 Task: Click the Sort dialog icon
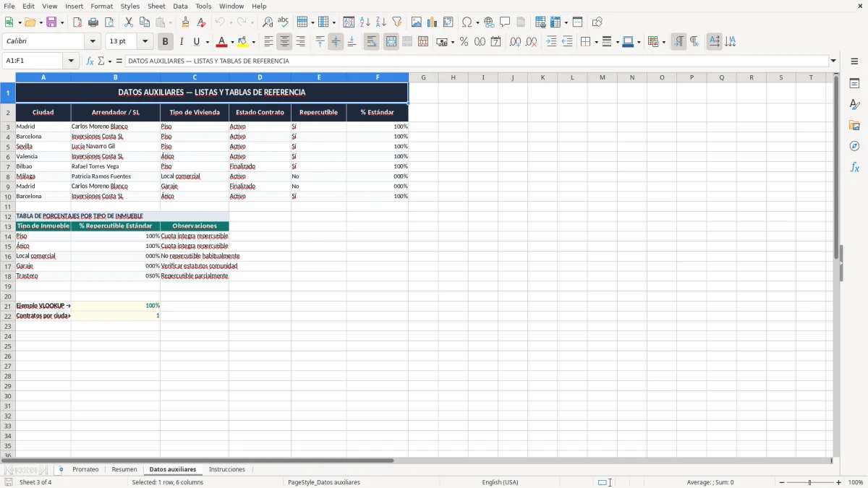(349, 22)
